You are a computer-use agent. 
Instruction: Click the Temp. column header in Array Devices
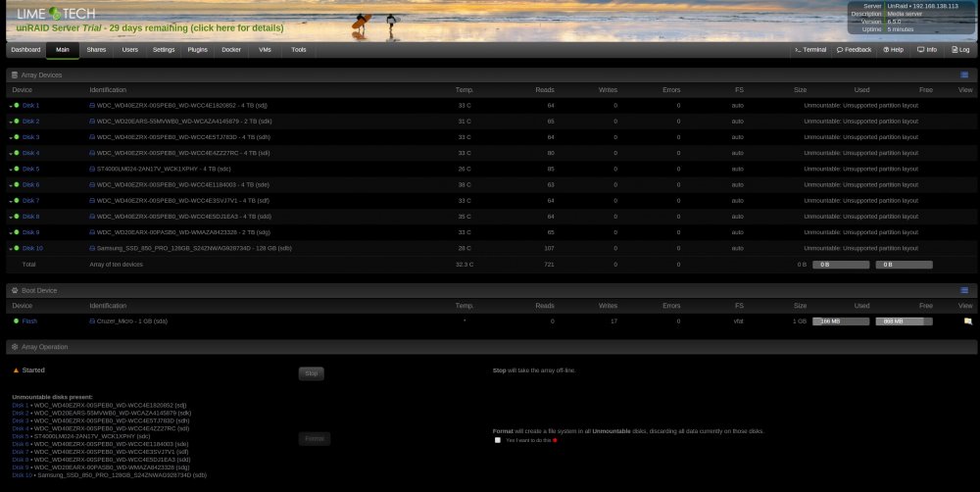(x=465, y=90)
